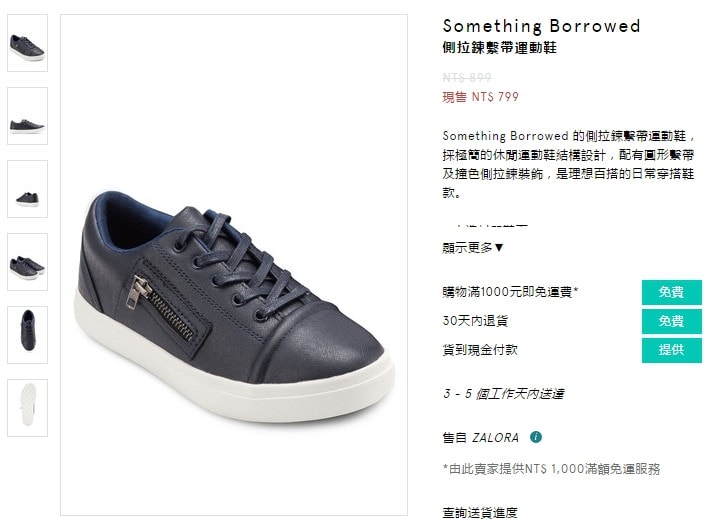
Task: Click the 30天內退貨 return policy text
Action: click(x=475, y=321)
